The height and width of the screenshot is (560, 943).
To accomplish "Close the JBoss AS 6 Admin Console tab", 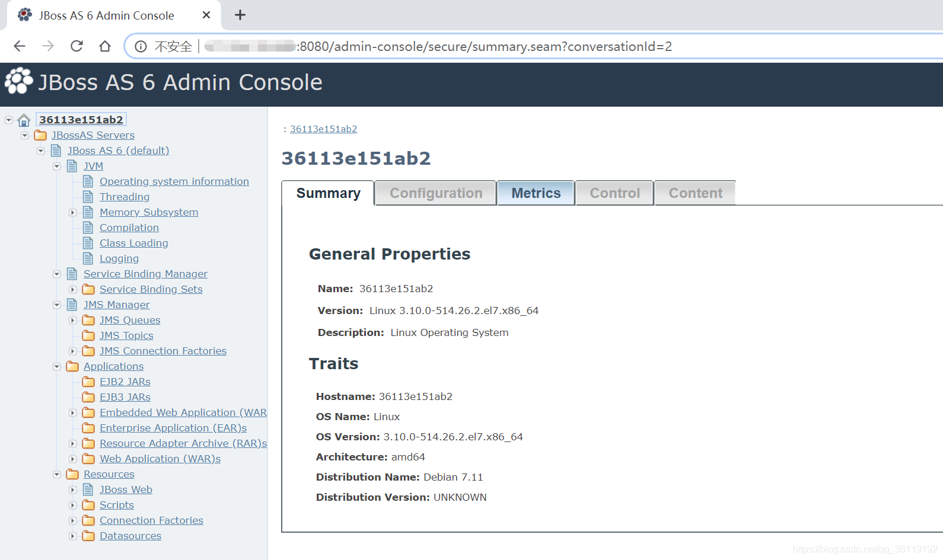I will 206,15.
